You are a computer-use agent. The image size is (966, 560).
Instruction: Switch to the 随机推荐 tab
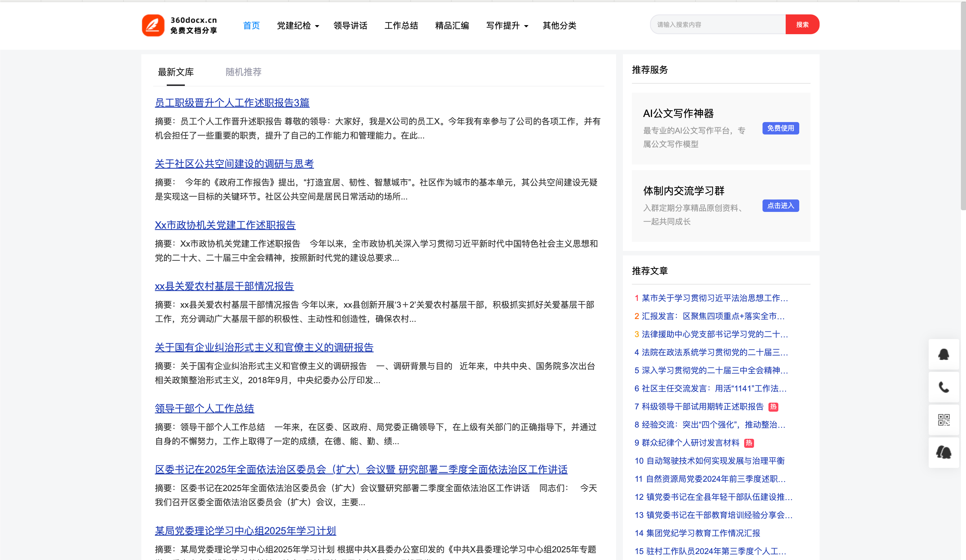coord(243,72)
